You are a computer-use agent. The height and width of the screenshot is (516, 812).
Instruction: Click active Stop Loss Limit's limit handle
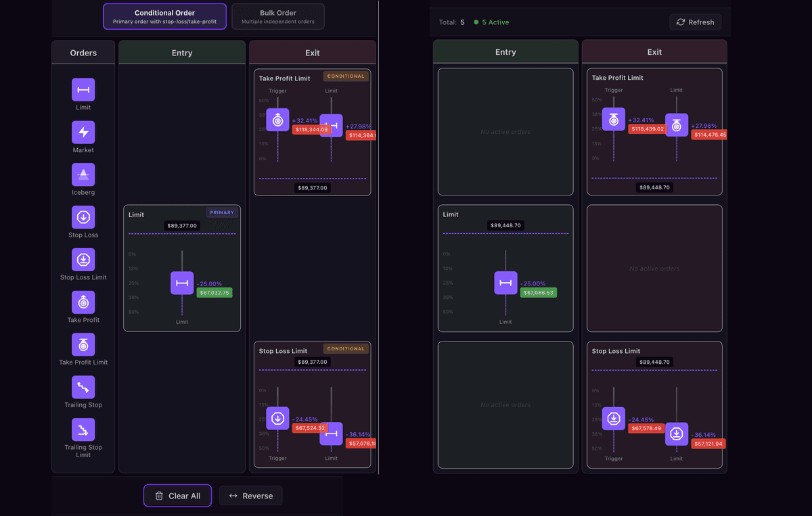[x=676, y=433]
